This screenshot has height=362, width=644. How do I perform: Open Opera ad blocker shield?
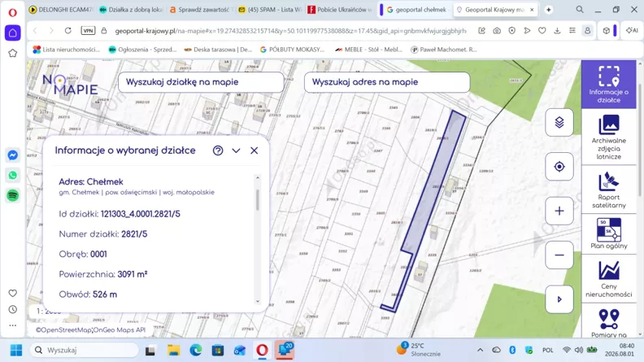coord(511,30)
